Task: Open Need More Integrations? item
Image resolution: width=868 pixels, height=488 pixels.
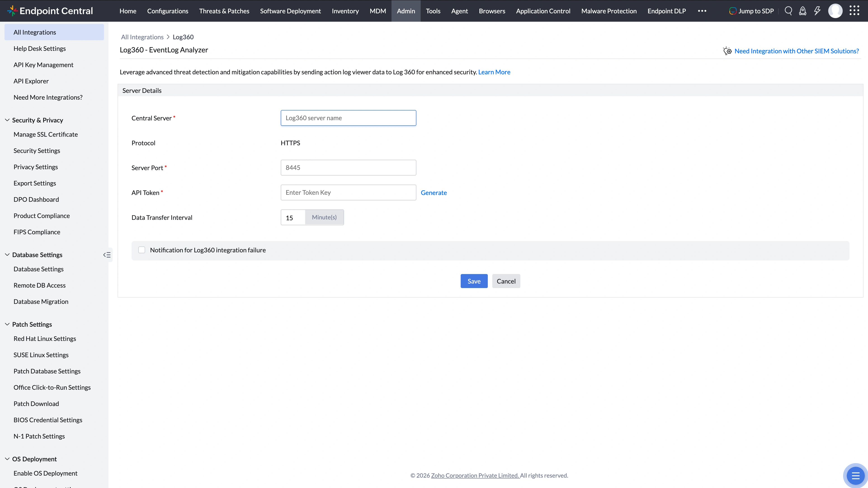Action: [x=48, y=97]
